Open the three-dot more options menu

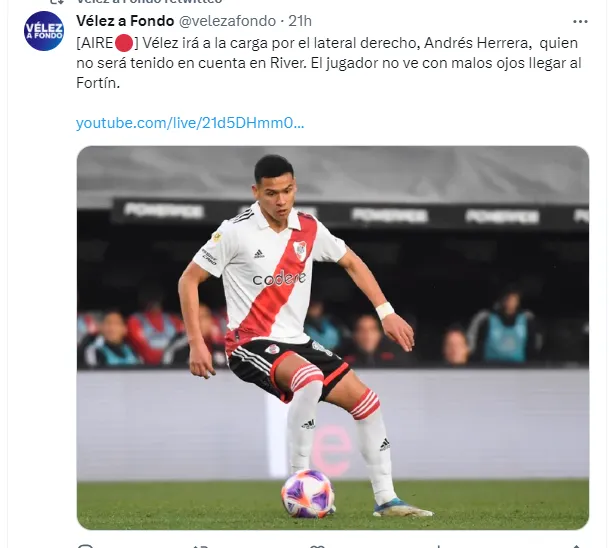580,22
